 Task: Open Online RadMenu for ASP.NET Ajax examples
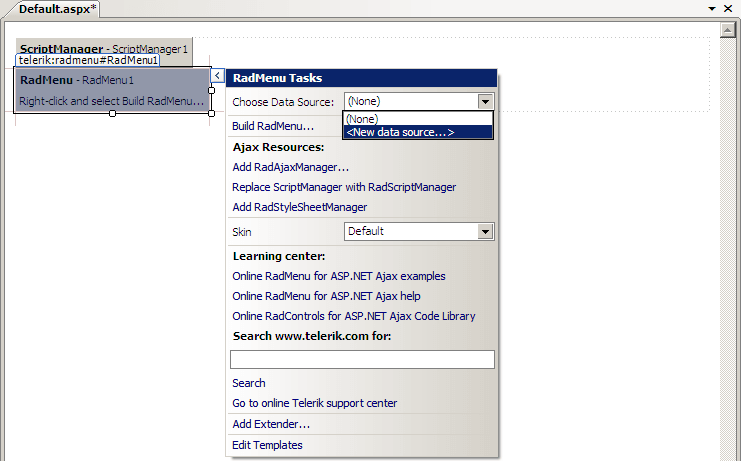338,276
